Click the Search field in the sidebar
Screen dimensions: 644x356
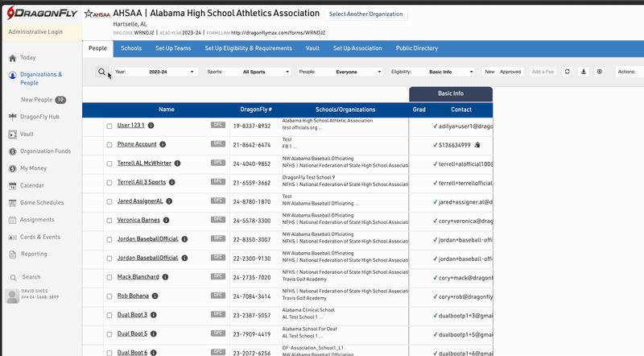click(31, 277)
